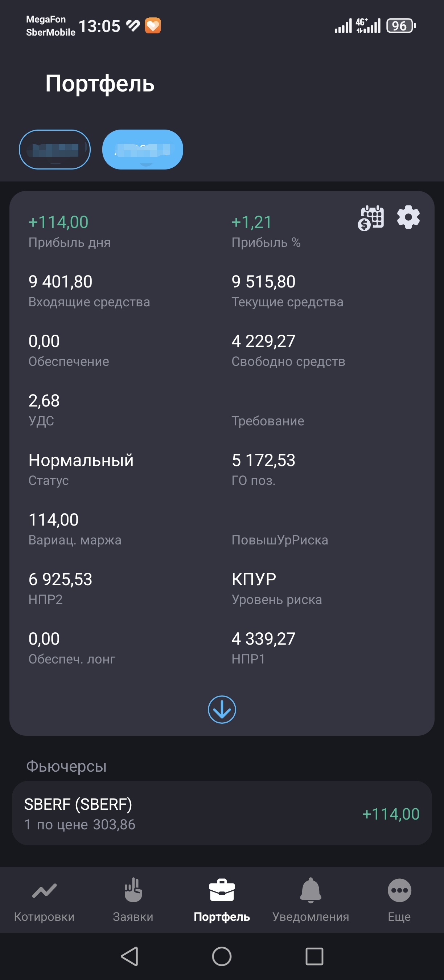Tap the Текущие средства 9 515,80 value

(263, 282)
